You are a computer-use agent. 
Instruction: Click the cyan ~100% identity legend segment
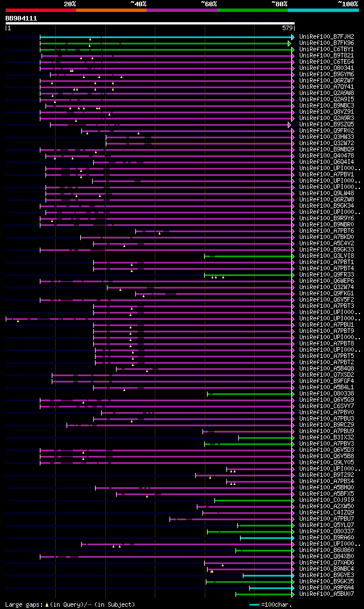coord(323,10)
